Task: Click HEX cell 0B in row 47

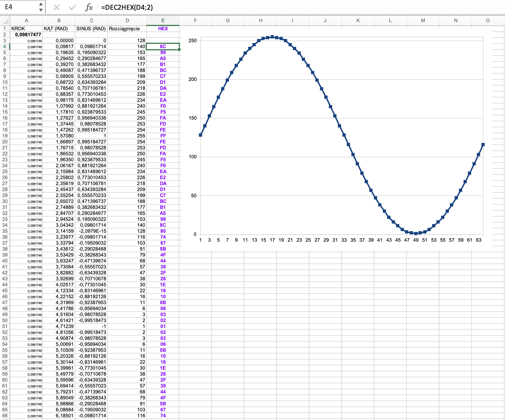Action: [x=163, y=303]
